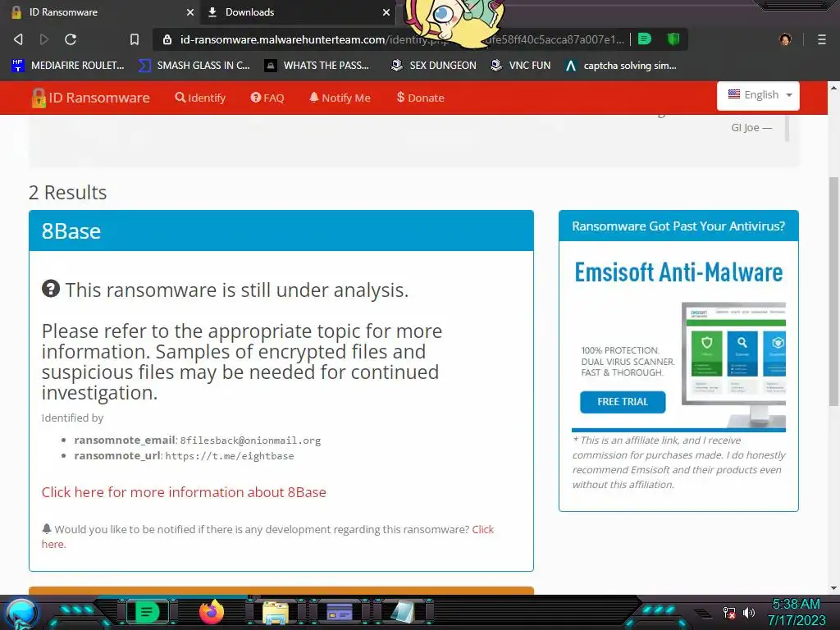Click the 8Base result header
The image size is (840, 630).
click(281, 231)
